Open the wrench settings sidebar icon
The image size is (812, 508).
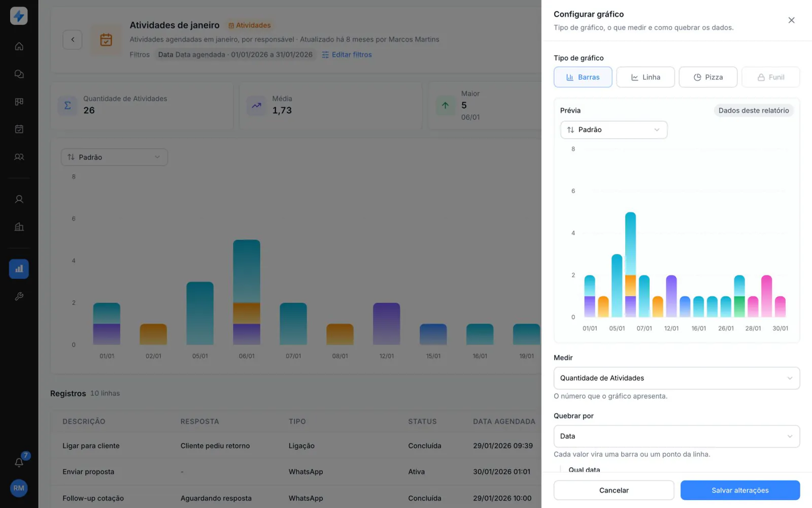point(19,296)
